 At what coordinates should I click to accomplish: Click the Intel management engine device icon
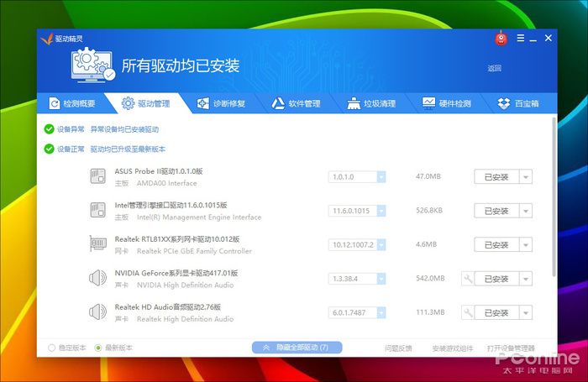click(x=97, y=210)
